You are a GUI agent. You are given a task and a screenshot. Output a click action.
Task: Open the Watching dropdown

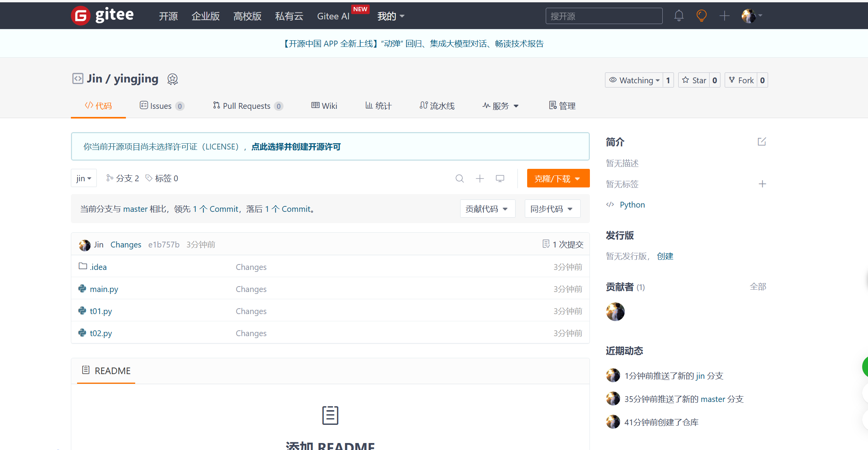pyautogui.click(x=634, y=80)
